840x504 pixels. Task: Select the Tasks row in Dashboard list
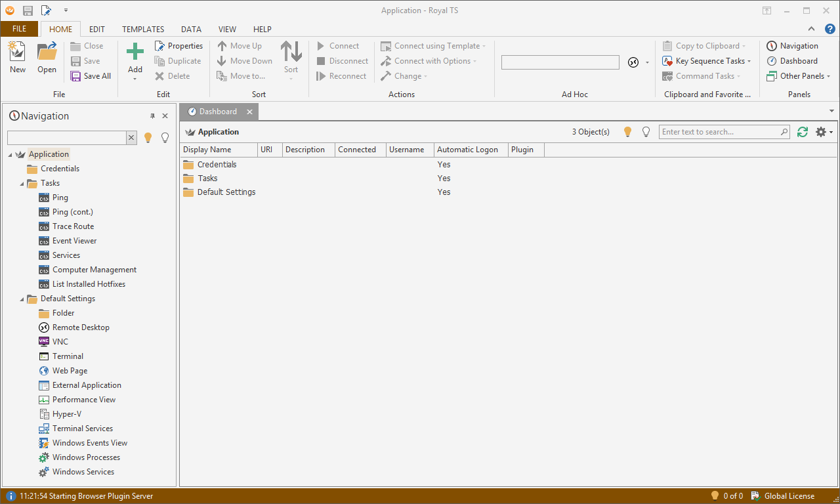point(509,178)
